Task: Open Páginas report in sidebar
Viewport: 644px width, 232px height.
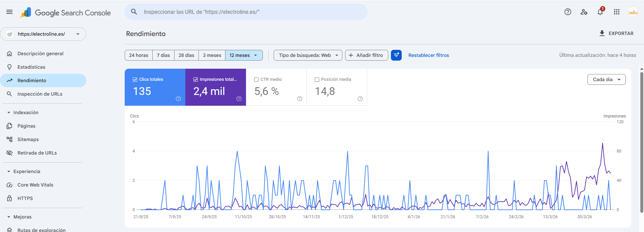Action: [43, 126]
